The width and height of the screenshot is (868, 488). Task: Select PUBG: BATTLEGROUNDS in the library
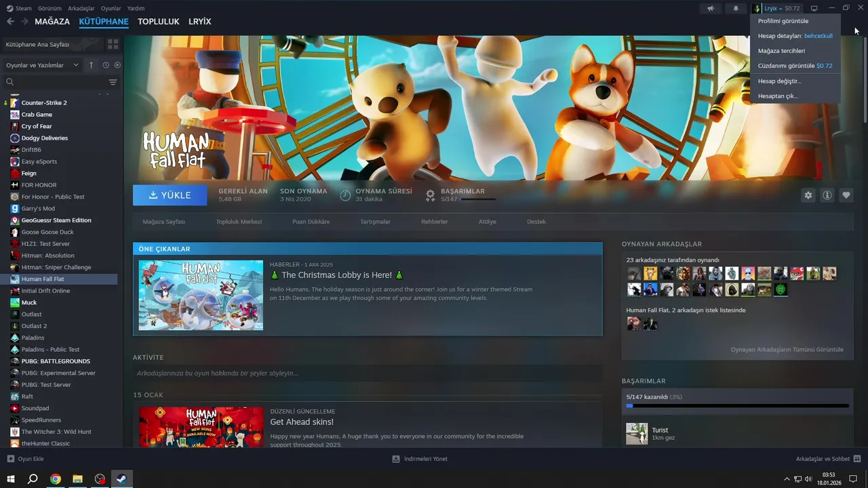pos(56,361)
